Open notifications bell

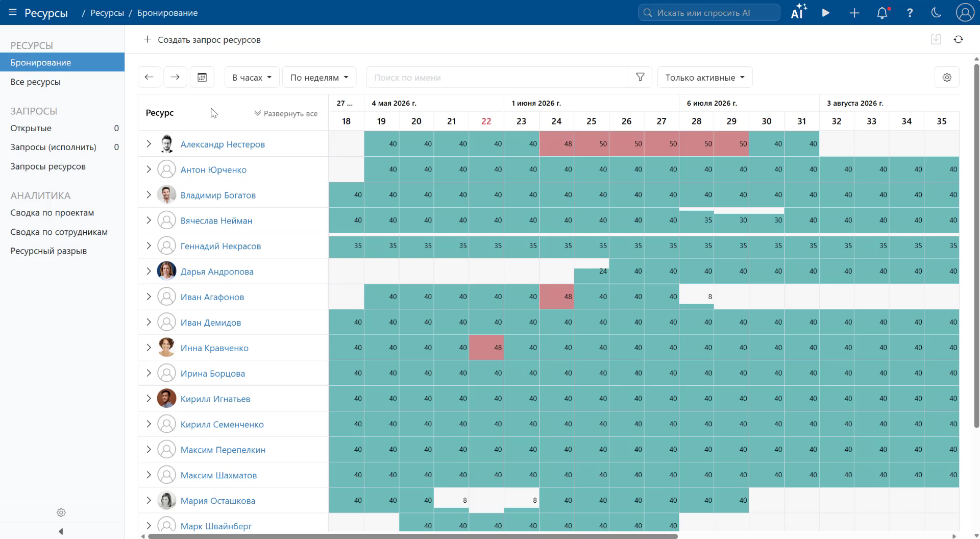pyautogui.click(x=882, y=13)
